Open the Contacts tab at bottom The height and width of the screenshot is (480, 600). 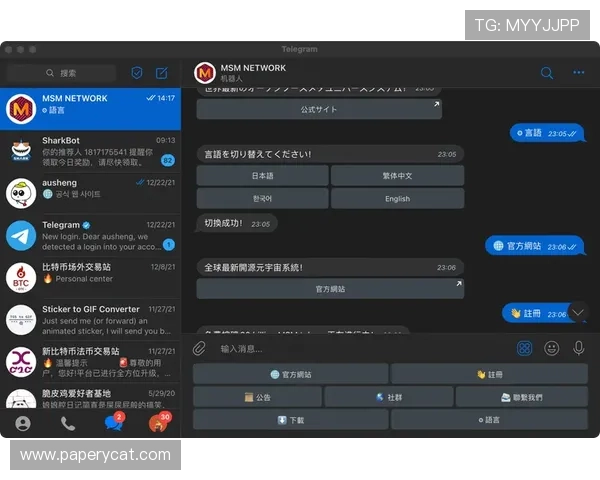tap(23, 423)
